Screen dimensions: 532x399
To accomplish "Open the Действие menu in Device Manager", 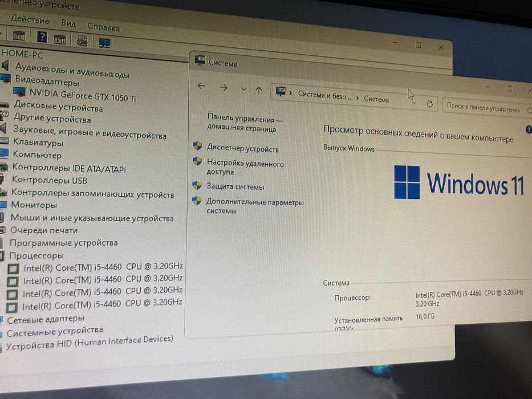I will click(x=30, y=20).
